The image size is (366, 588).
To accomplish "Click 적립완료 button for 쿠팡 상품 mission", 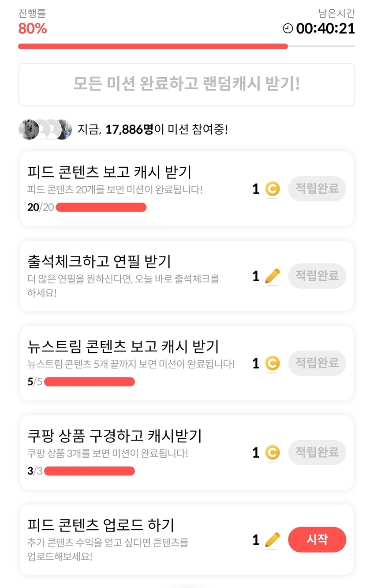I will (317, 452).
